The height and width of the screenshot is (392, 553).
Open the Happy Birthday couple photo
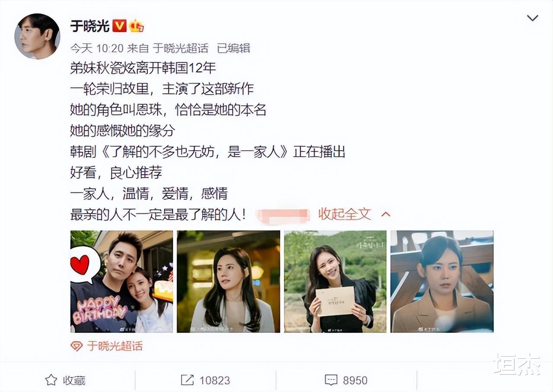pyautogui.click(x=122, y=281)
